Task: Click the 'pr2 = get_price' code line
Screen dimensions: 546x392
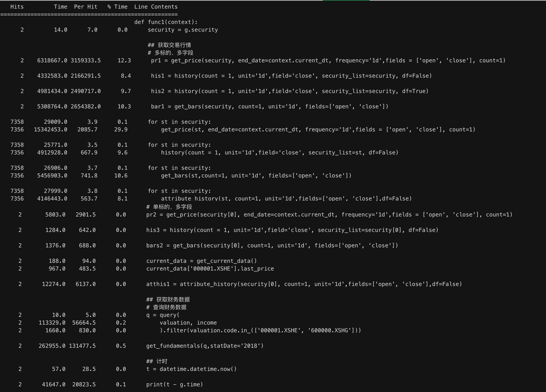Action: point(329,214)
